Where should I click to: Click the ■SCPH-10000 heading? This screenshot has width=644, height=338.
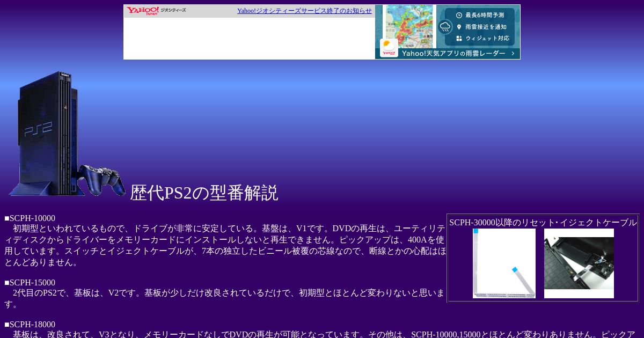pos(30,218)
